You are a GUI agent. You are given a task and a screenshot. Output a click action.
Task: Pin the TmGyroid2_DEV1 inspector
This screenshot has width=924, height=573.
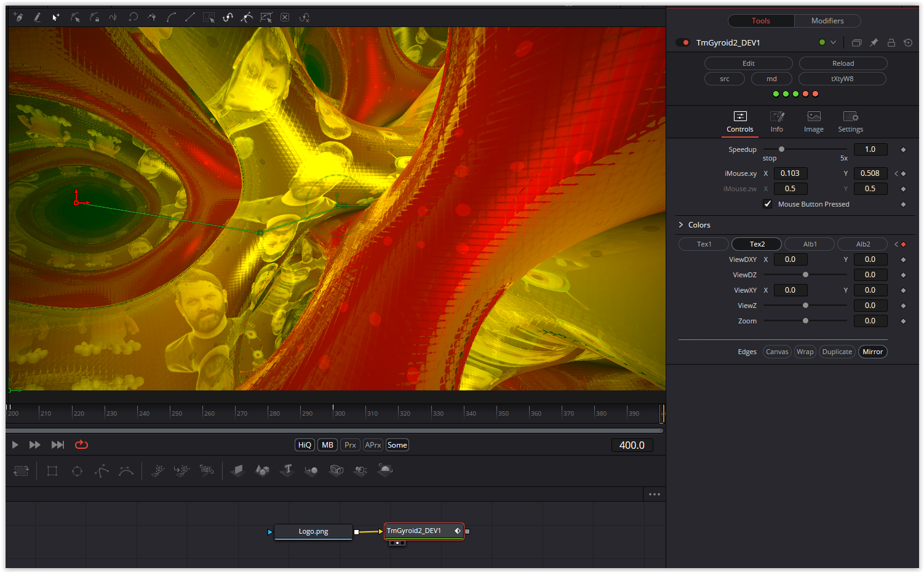tap(874, 42)
